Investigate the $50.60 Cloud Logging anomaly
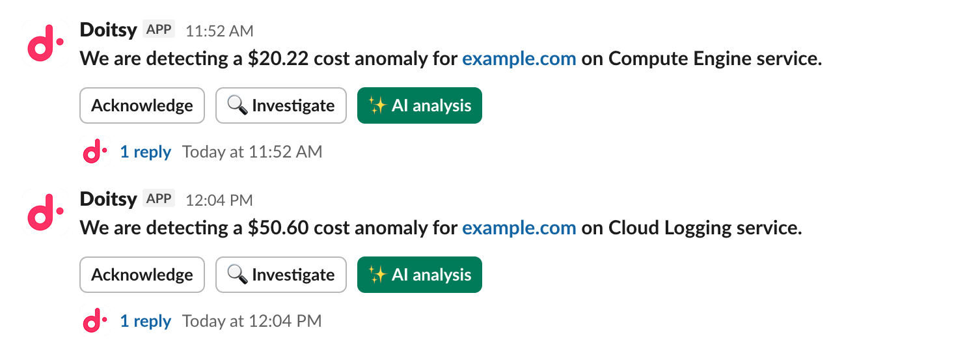The height and width of the screenshot is (345, 980). pos(280,275)
